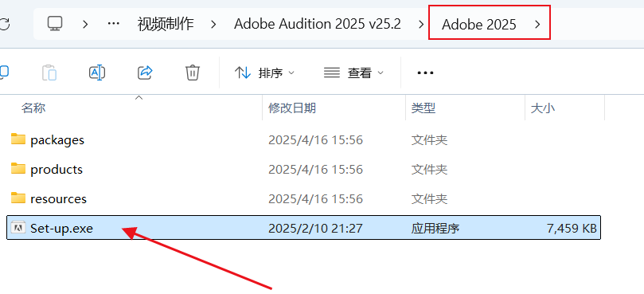Select the Set-up.exe application icon
The image size is (644, 294).
coord(18,227)
